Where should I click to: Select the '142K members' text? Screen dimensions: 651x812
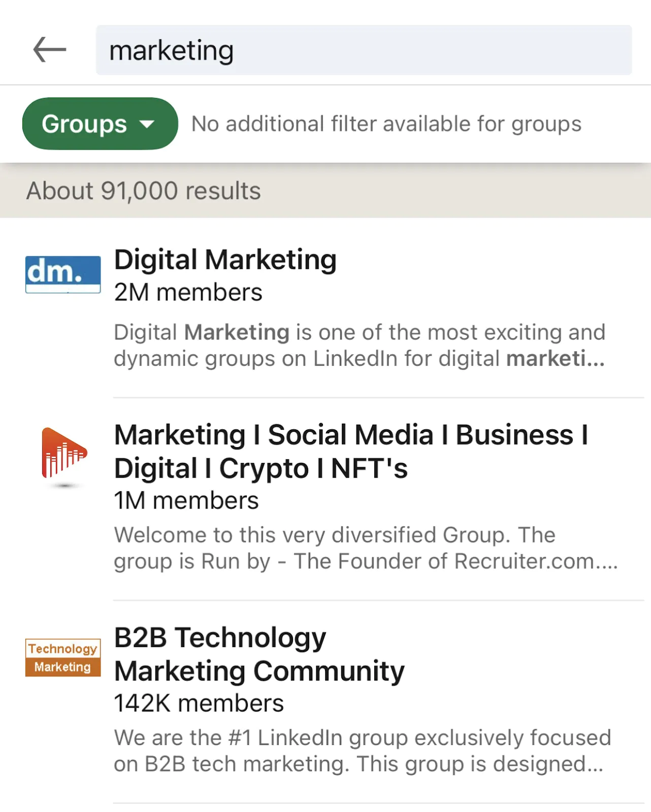pos(199,703)
